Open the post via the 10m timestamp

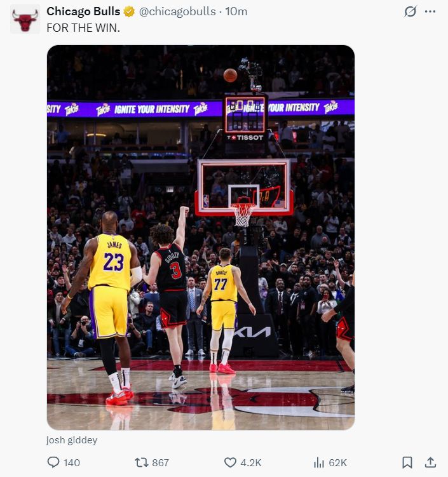pyautogui.click(x=236, y=11)
